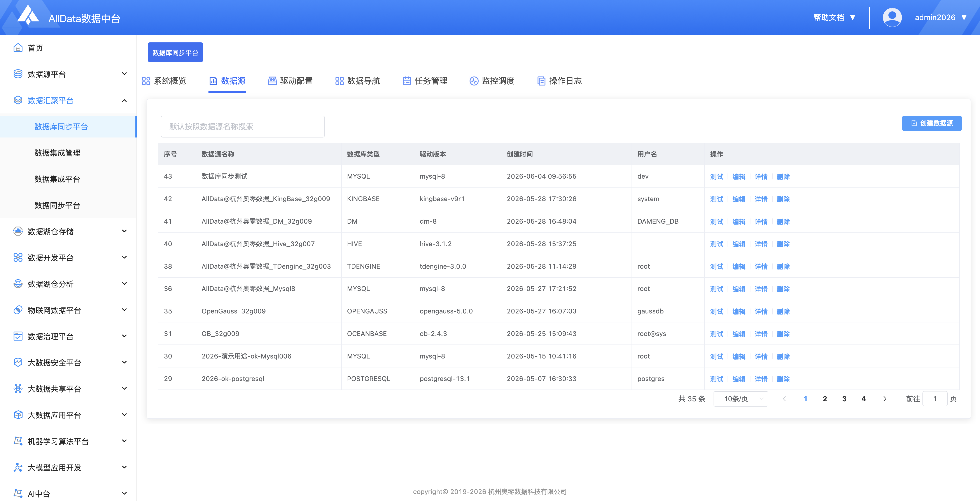Viewport: 980px width, 501px height.
Task: Click the AllData logo icon
Action: click(x=28, y=15)
